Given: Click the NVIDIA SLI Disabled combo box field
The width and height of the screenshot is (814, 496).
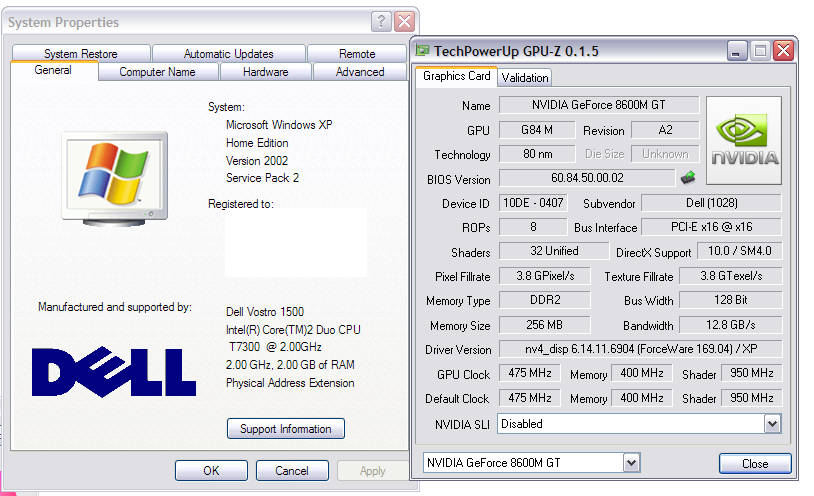Looking at the screenshot, I should pos(639,424).
